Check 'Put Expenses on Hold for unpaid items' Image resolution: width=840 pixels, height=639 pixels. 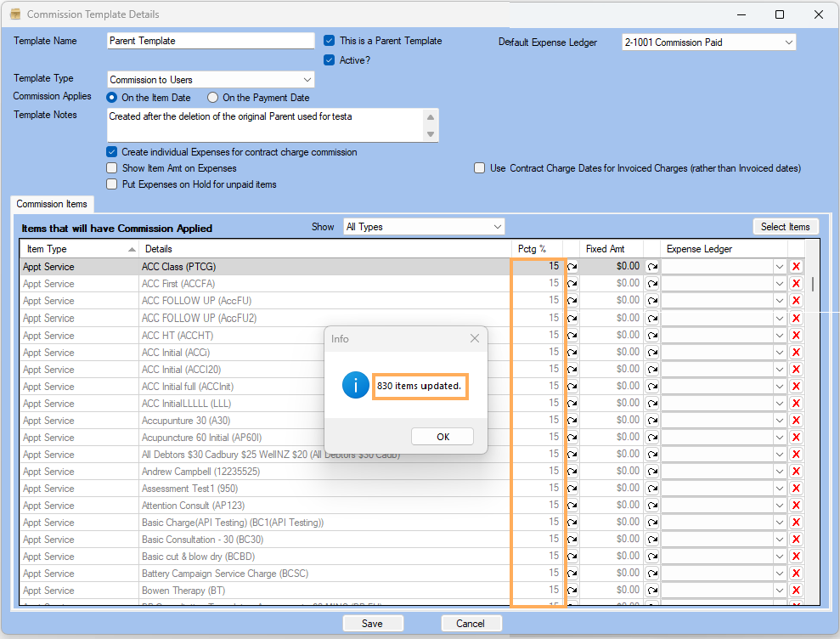pos(112,184)
